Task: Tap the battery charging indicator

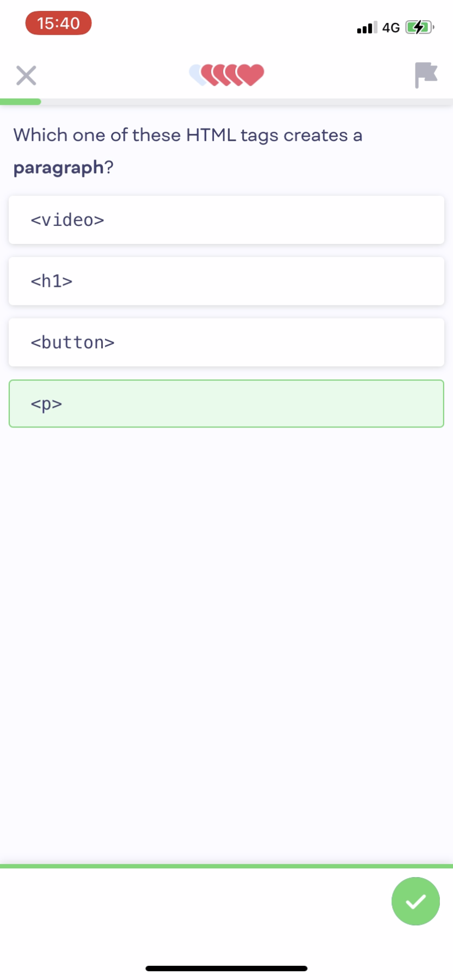Action: (x=418, y=27)
